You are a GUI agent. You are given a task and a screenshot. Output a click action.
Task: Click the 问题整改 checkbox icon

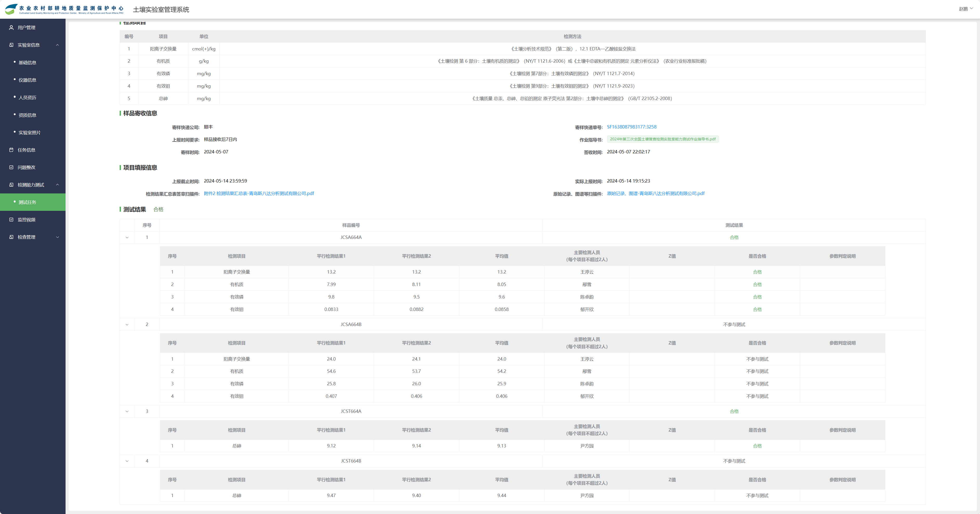pyautogui.click(x=11, y=167)
